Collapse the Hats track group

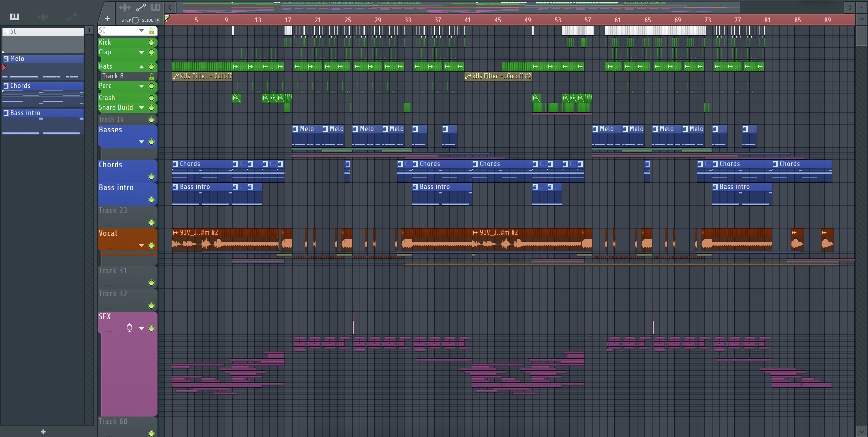(142, 67)
